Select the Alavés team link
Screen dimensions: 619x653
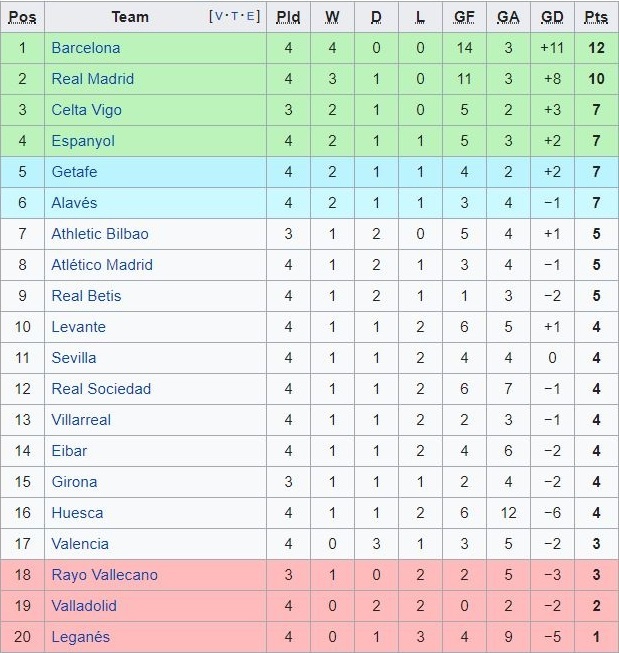click(74, 203)
